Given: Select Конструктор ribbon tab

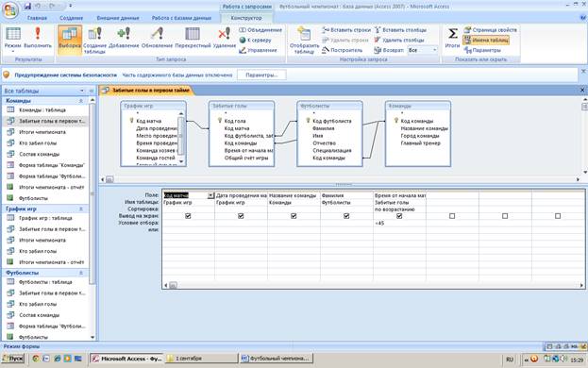Looking at the screenshot, I should pos(246,18).
